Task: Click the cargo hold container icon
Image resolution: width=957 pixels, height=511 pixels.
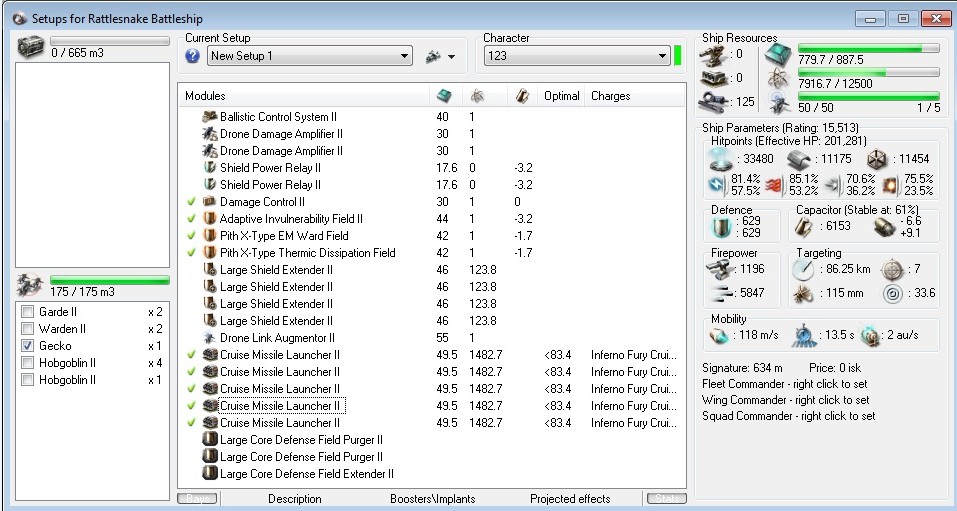Action: (x=31, y=47)
